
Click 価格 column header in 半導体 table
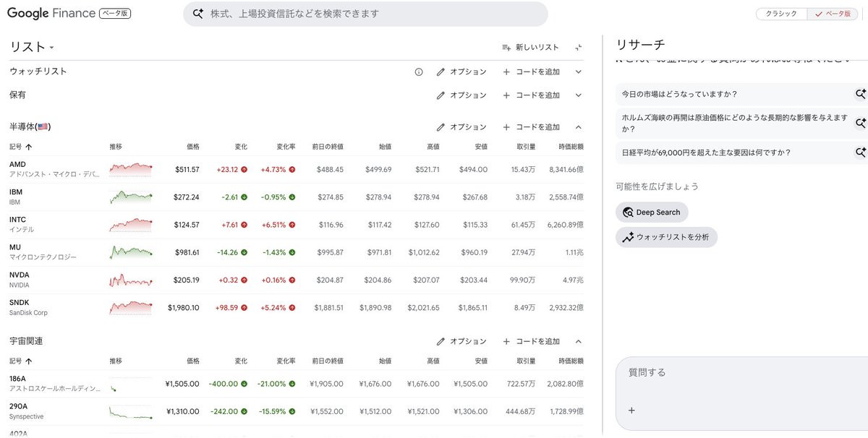pos(192,147)
